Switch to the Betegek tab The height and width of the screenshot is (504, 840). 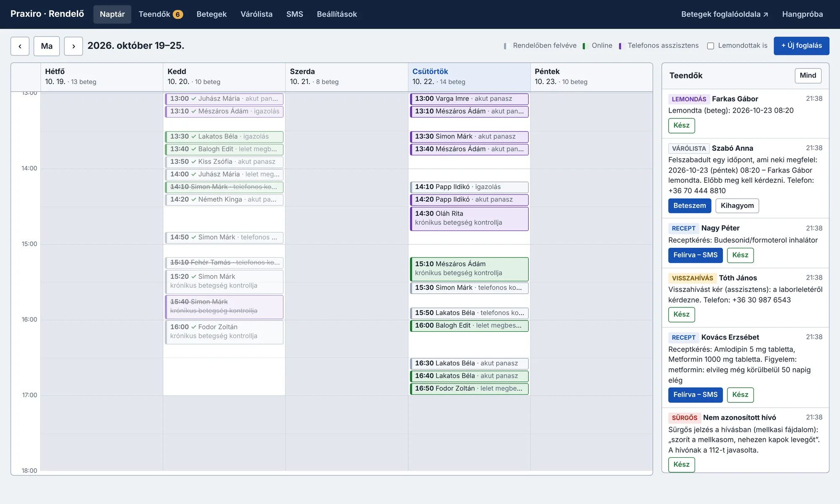click(x=211, y=14)
